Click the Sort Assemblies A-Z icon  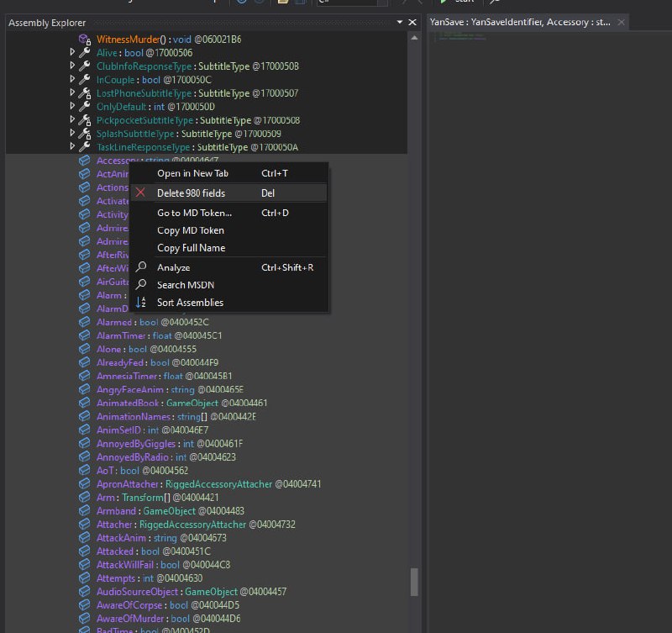point(141,303)
